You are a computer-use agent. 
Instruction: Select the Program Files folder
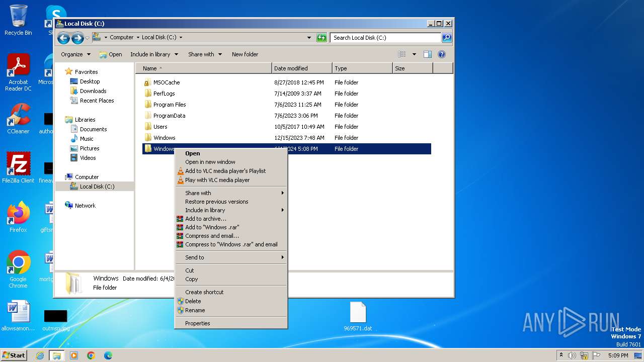[x=286, y=105]
